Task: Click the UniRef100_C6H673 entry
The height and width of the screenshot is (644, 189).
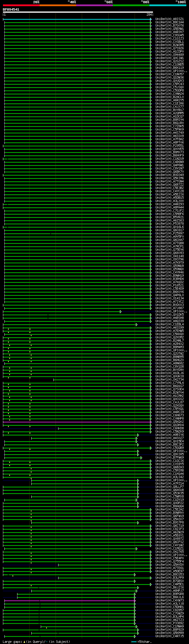Action: (170, 415)
